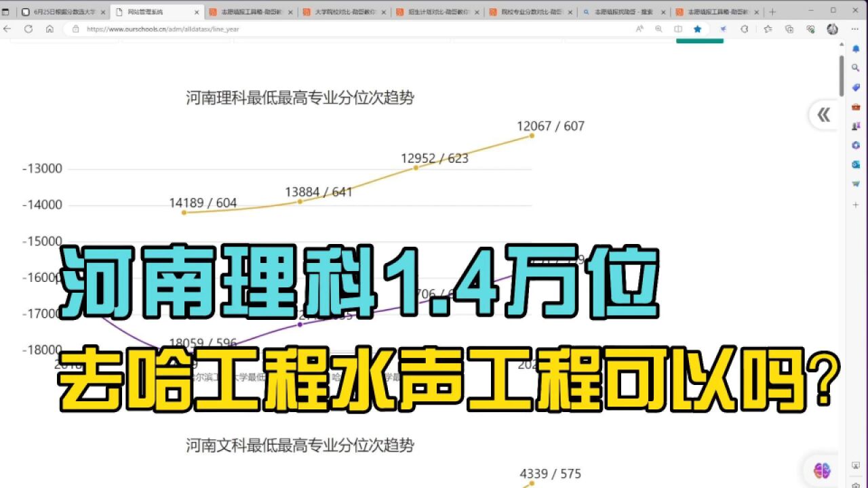Switch to the 院校专业分数对比 tab

point(532,12)
